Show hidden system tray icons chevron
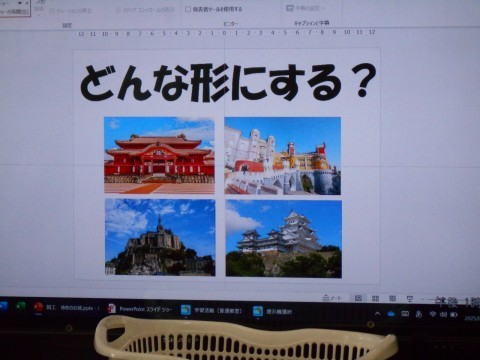480x360 pixels. pos(377,314)
